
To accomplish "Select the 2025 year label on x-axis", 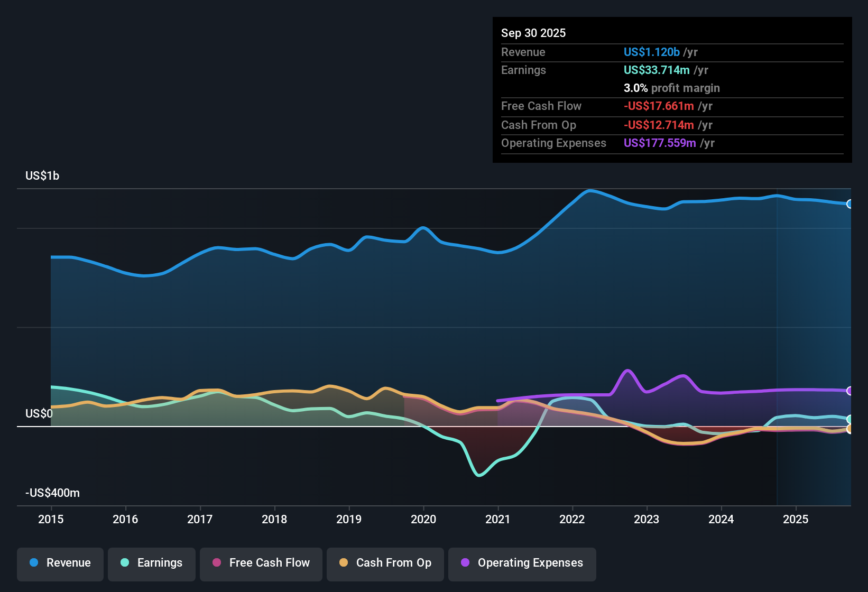I will pyautogui.click(x=796, y=520).
